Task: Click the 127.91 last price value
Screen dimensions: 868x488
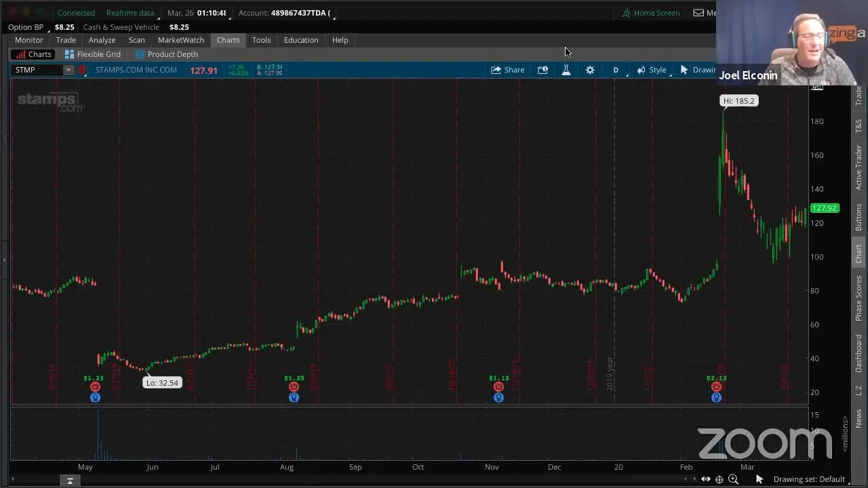Action: pos(203,70)
